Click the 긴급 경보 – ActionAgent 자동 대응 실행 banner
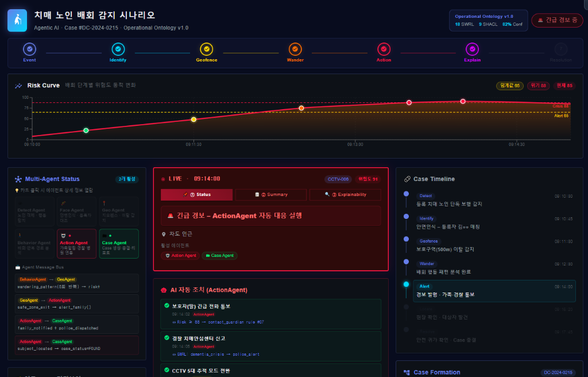588x377 pixels. [271, 216]
